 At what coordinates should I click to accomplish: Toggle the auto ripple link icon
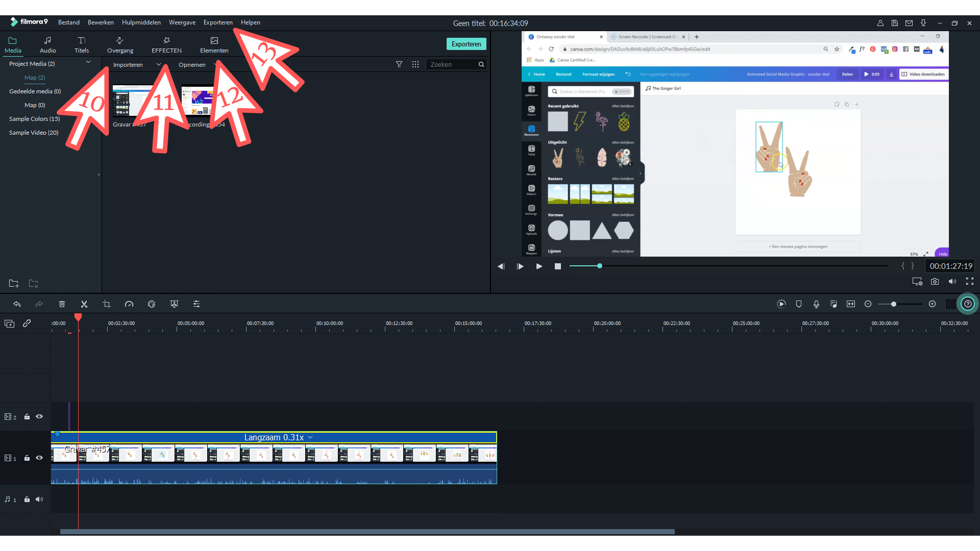27,323
